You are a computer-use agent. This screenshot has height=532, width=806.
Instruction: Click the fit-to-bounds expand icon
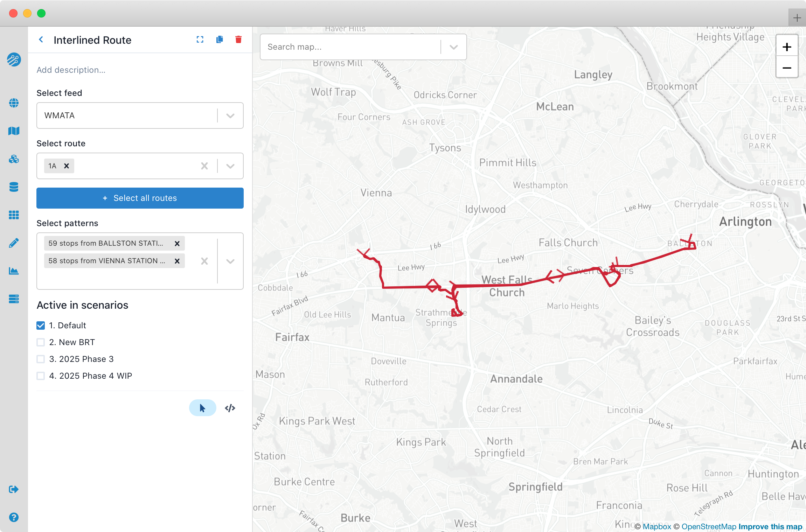click(200, 40)
